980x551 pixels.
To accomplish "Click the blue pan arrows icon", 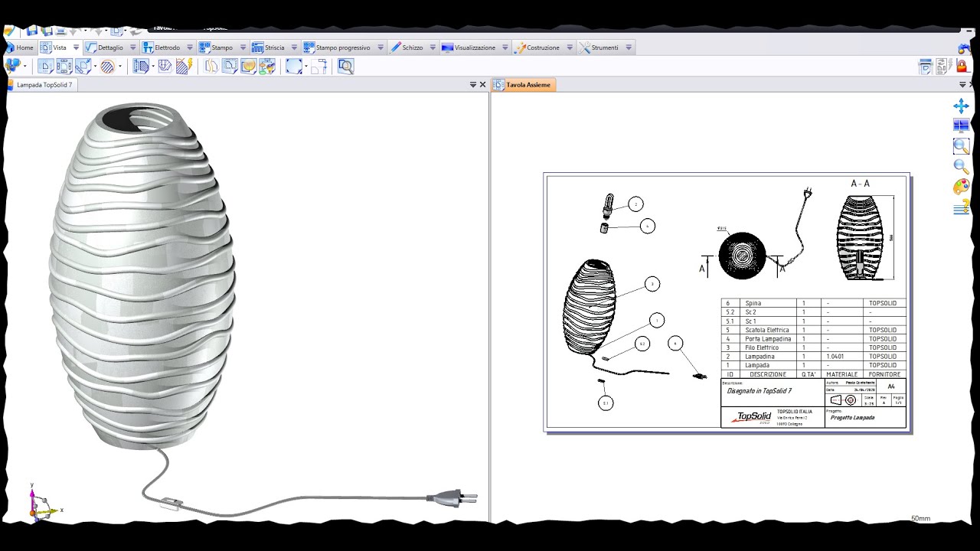I will 961,106.
